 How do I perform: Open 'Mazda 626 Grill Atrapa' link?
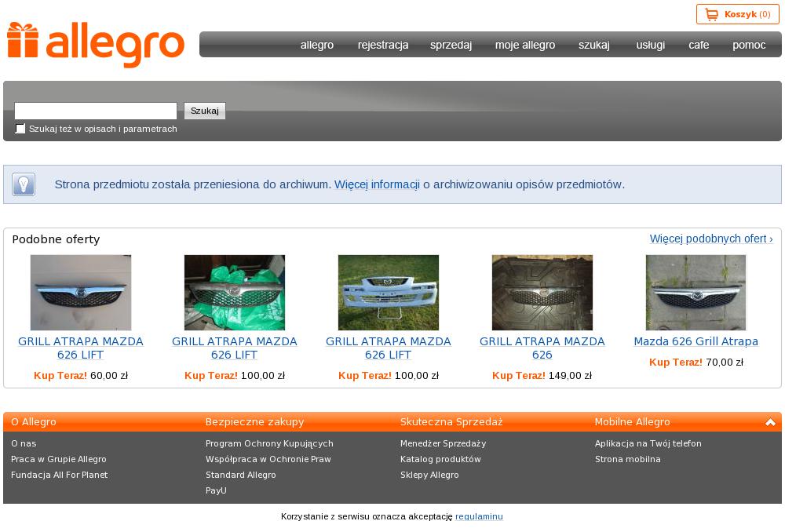click(x=696, y=341)
